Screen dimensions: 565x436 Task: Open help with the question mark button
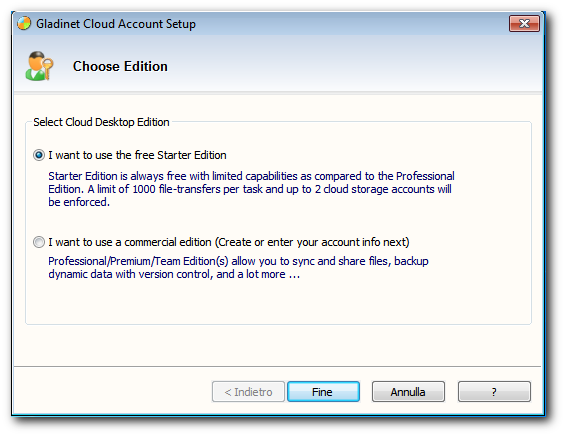[x=494, y=392]
